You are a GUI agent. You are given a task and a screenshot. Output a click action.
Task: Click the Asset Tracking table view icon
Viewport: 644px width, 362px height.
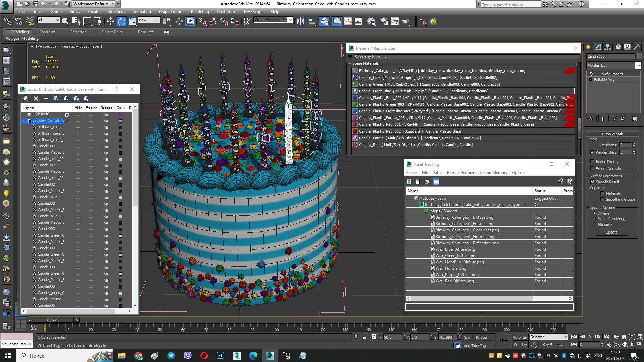coord(436,182)
